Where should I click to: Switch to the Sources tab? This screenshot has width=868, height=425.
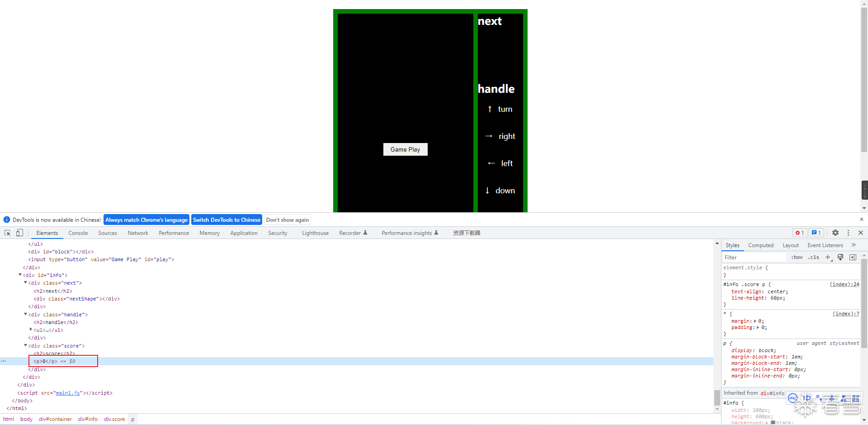pyautogui.click(x=108, y=233)
